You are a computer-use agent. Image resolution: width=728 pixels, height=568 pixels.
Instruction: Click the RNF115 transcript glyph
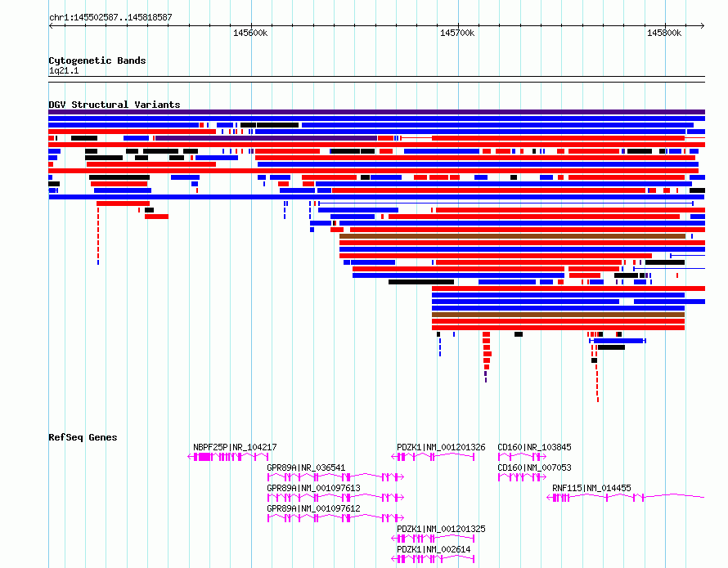coord(626,498)
